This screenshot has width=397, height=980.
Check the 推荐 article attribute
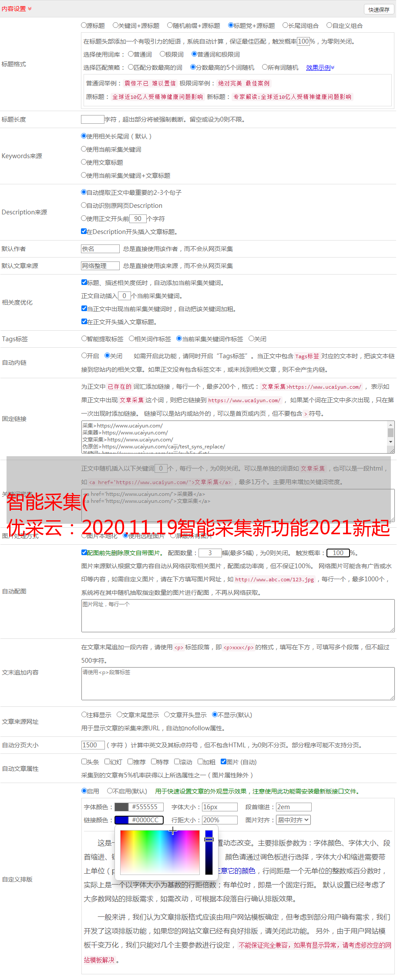coord(130,762)
